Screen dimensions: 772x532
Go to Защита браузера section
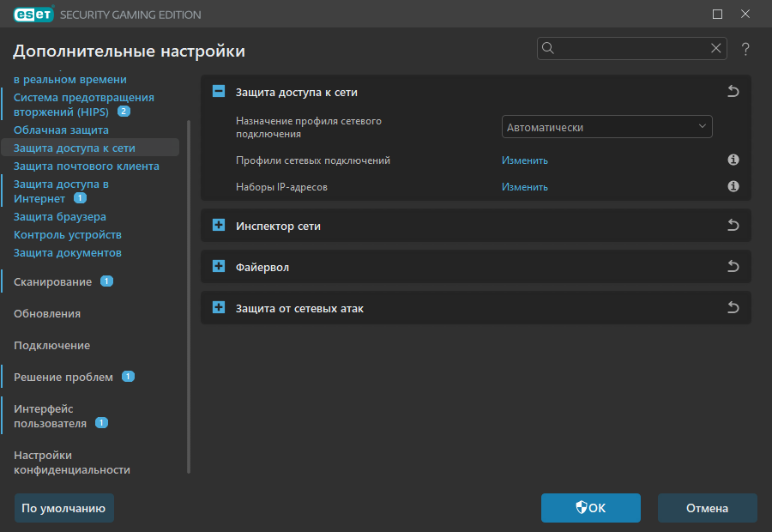click(59, 217)
